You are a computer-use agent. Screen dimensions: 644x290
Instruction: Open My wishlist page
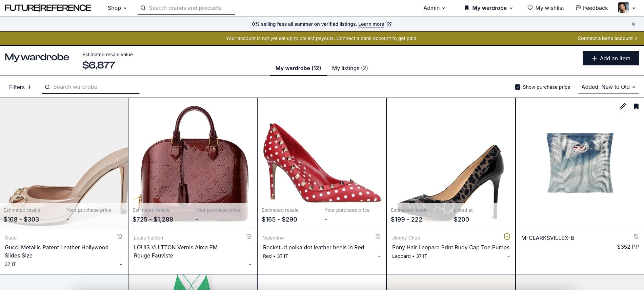point(546,8)
